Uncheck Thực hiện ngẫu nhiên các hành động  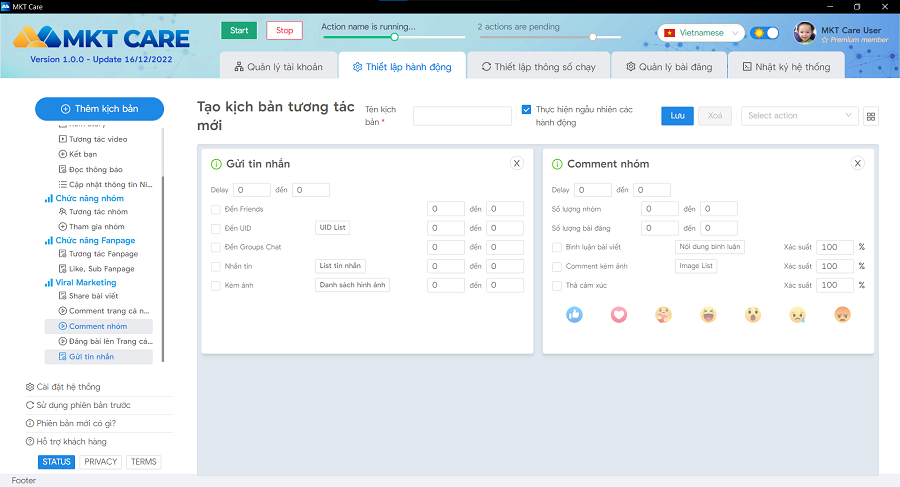[x=526, y=110]
